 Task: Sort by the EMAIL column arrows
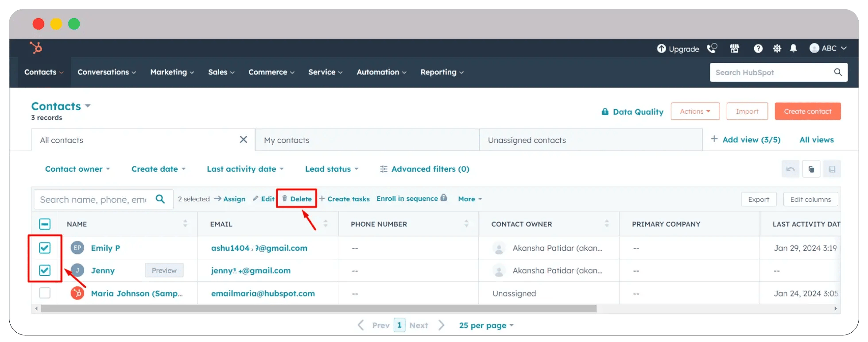[x=325, y=224]
